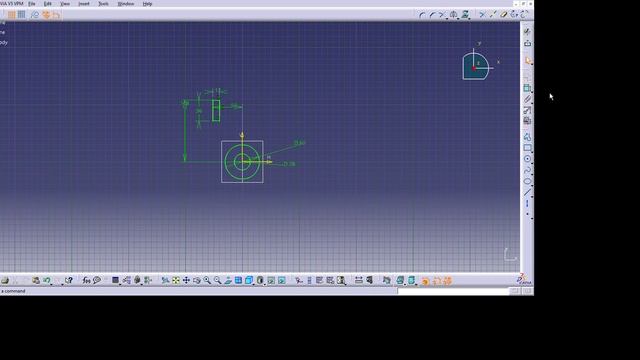Select the Mirror tool
This screenshot has width=640, height=360.
(x=453, y=15)
